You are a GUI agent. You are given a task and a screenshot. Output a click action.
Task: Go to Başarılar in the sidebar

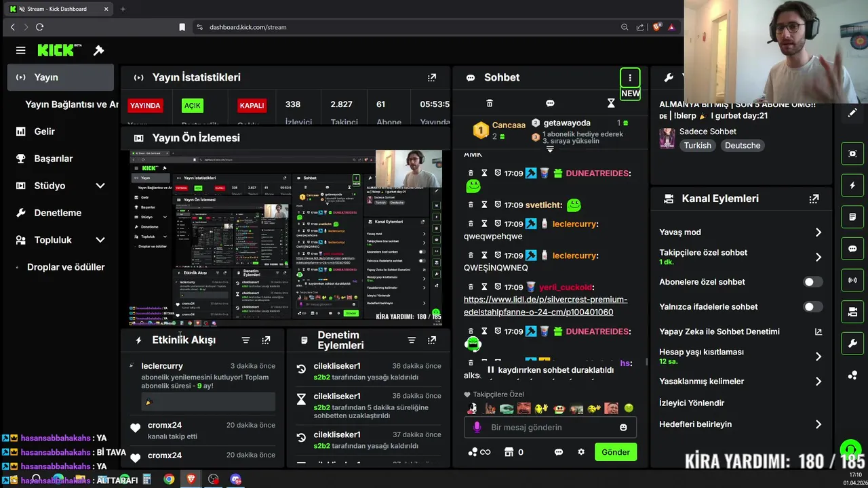click(61, 159)
